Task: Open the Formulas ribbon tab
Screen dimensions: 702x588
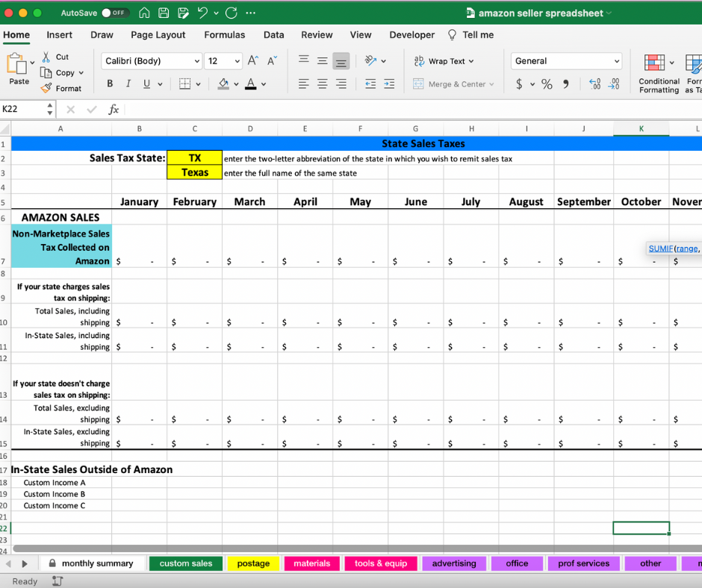Action: tap(224, 35)
